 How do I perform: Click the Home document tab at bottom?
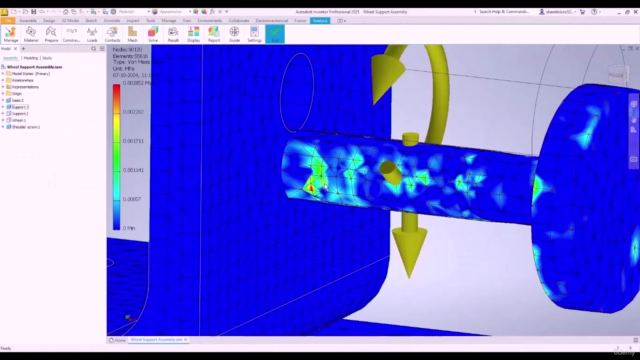click(117, 340)
